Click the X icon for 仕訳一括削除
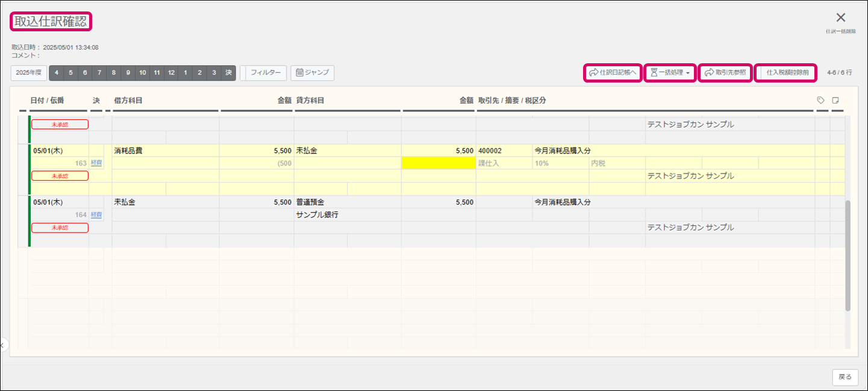The width and height of the screenshot is (868, 391). coord(841,18)
